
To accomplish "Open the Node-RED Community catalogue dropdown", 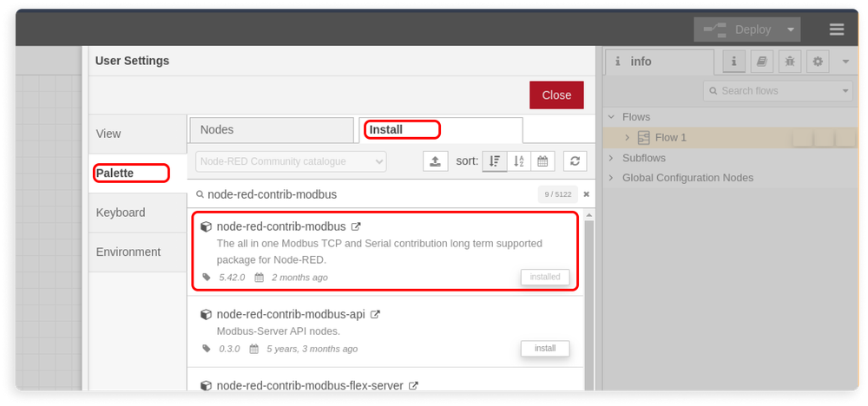I will (291, 161).
